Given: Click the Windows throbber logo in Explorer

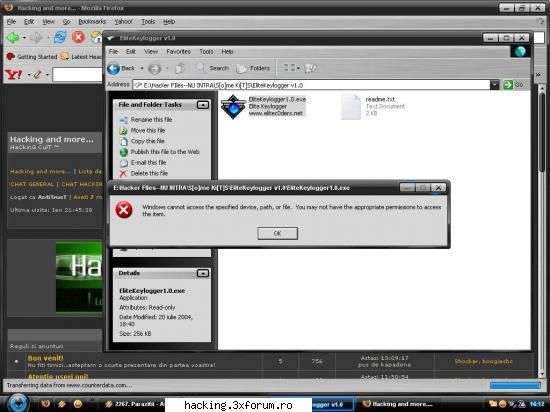Looking at the screenshot, I should coord(520,51).
